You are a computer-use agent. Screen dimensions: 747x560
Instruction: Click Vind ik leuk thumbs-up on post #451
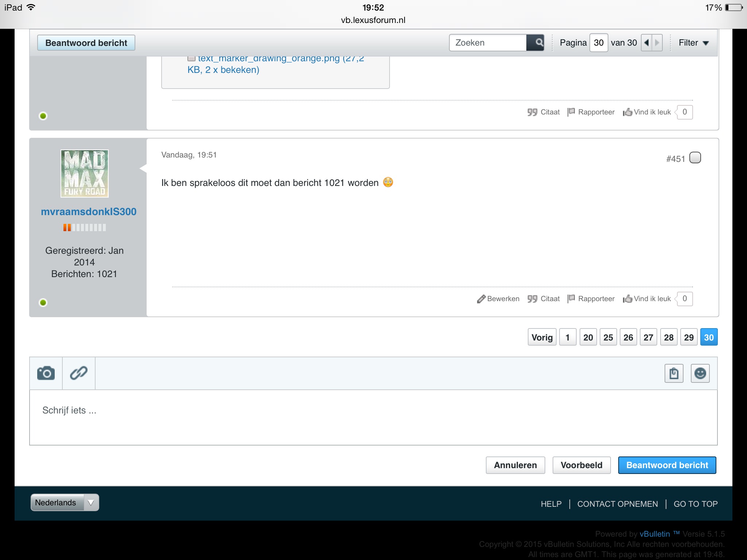tap(628, 299)
